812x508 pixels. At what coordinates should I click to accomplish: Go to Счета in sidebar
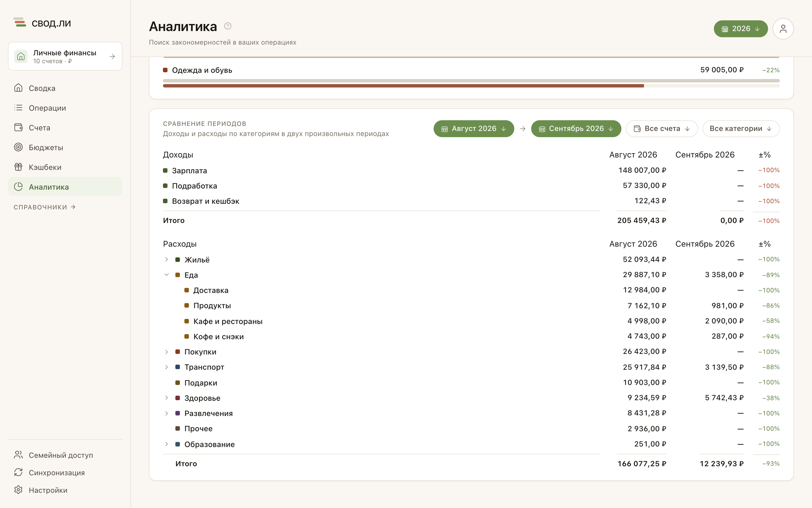pos(65,128)
